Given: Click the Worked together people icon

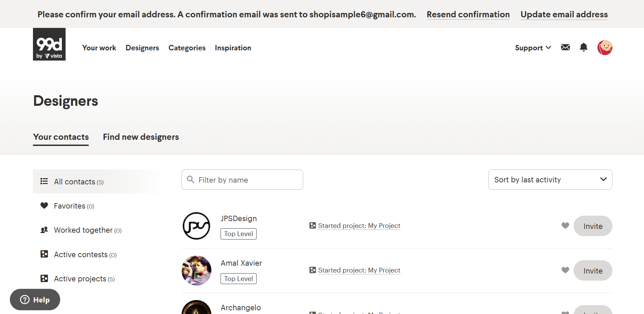Looking at the screenshot, I should (x=44, y=230).
